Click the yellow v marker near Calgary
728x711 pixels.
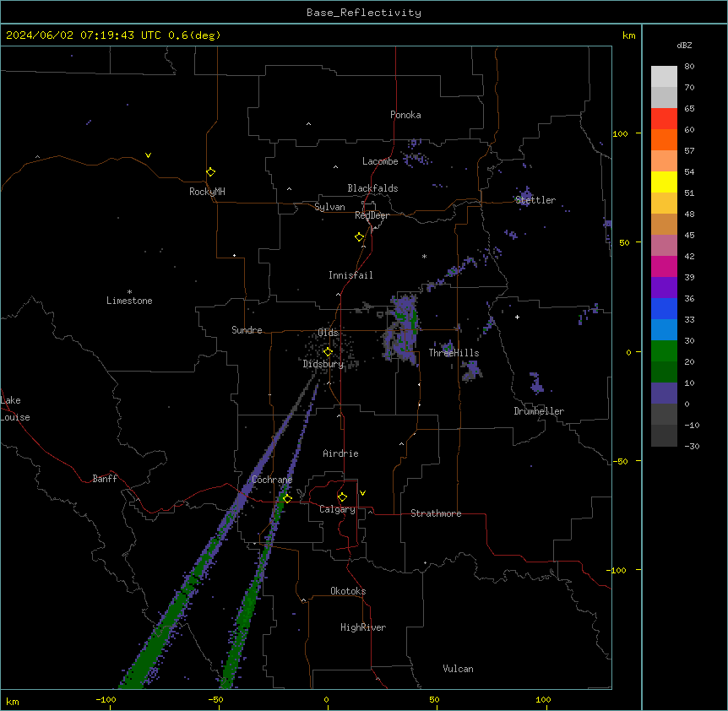(362, 493)
